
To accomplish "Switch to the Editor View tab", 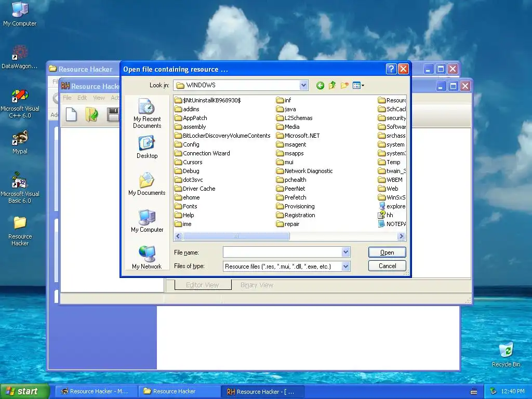I will pyautogui.click(x=203, y=285).
